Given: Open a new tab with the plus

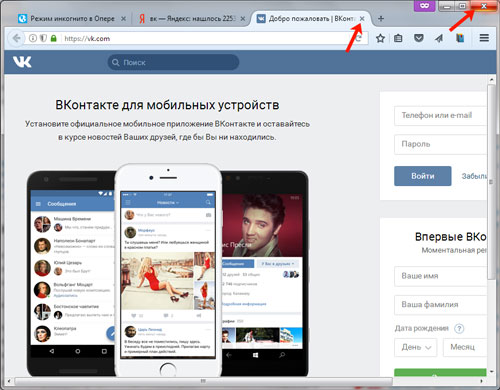Looking at the screenshot, I should [381, 19].
